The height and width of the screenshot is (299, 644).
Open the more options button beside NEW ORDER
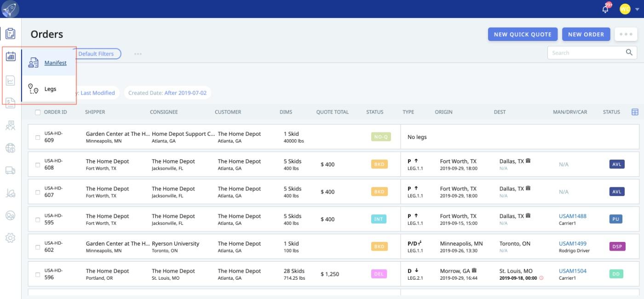[x=626, y=34]
